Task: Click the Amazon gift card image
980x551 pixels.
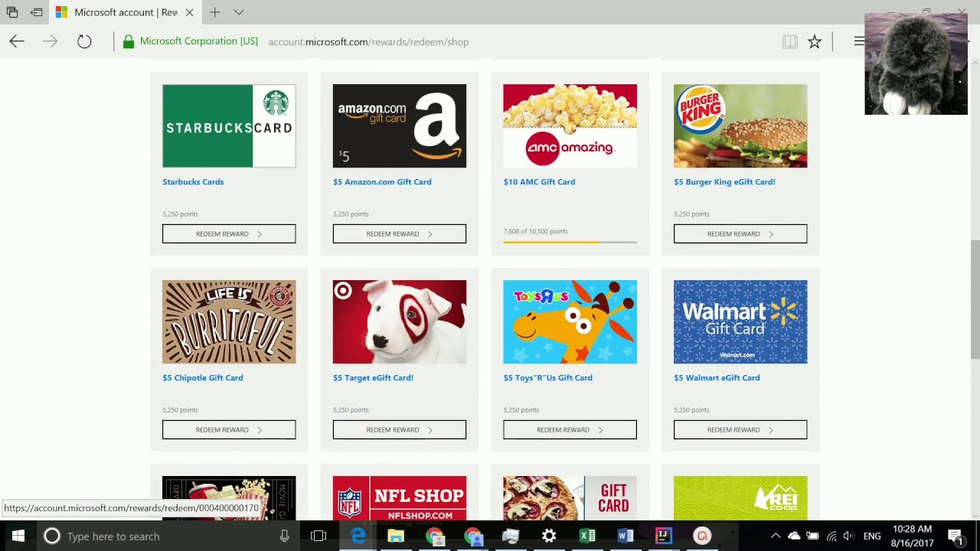Action: click(x=399, y=126)
